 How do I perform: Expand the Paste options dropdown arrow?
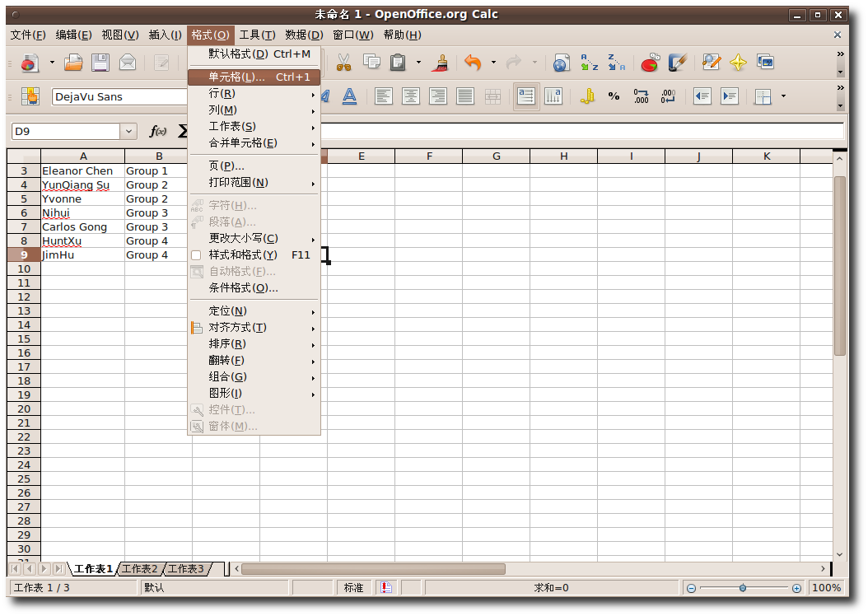418,63
